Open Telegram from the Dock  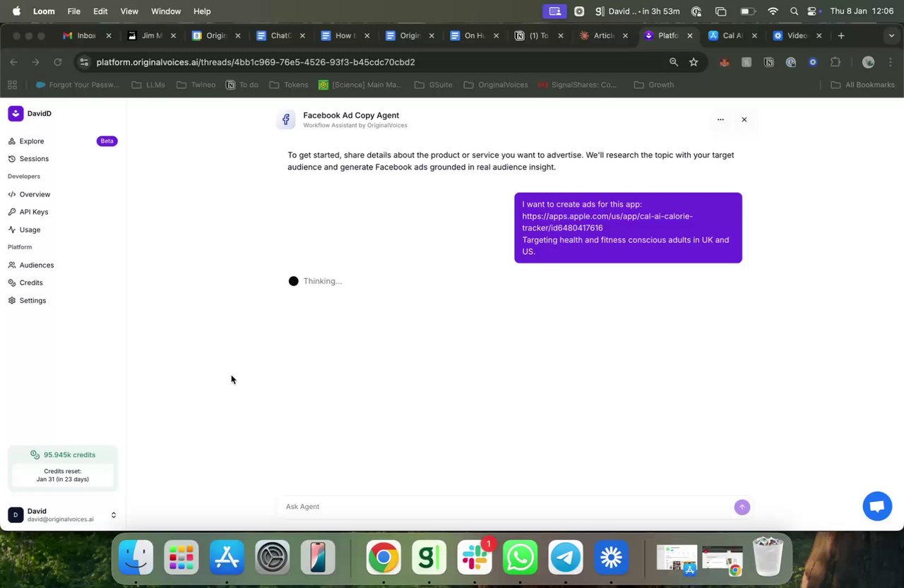click(566, 558)
